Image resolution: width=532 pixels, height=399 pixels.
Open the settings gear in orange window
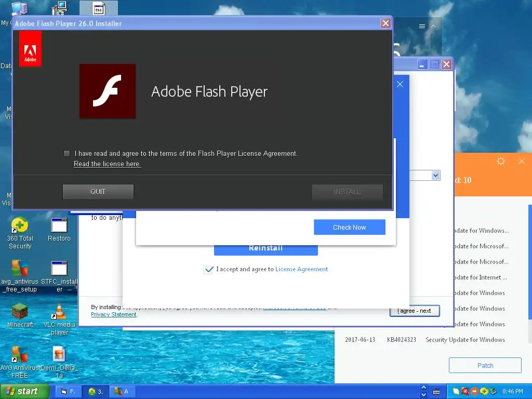[501, 161]
